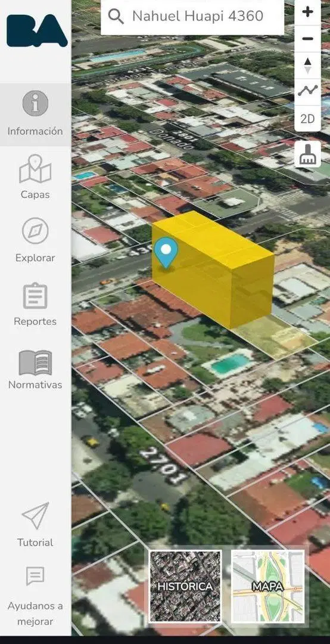330x644 pixels.
Task: Open the Capas layers panel
Action: pyautogui.click(x=35, y=178)
